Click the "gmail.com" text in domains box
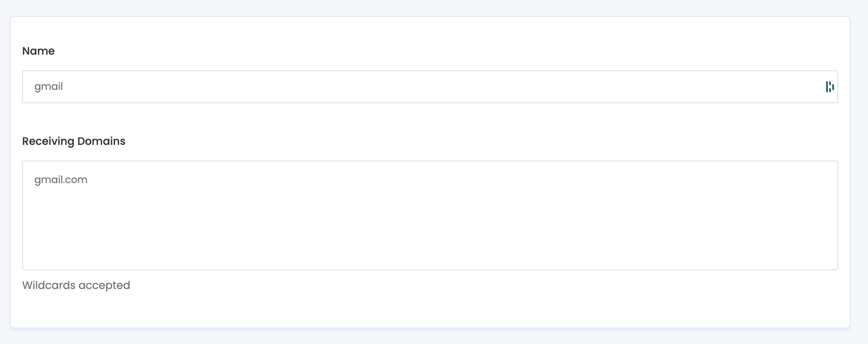The height and width of the screenshot is (344, 868). pos(61,180)
